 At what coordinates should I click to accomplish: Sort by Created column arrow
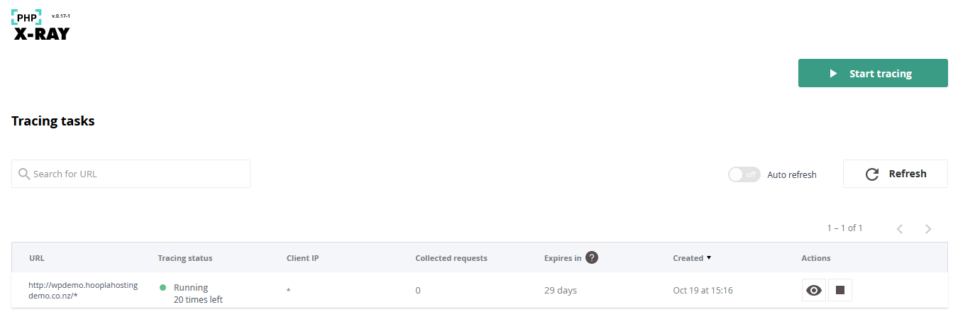[x=709, y=258]
